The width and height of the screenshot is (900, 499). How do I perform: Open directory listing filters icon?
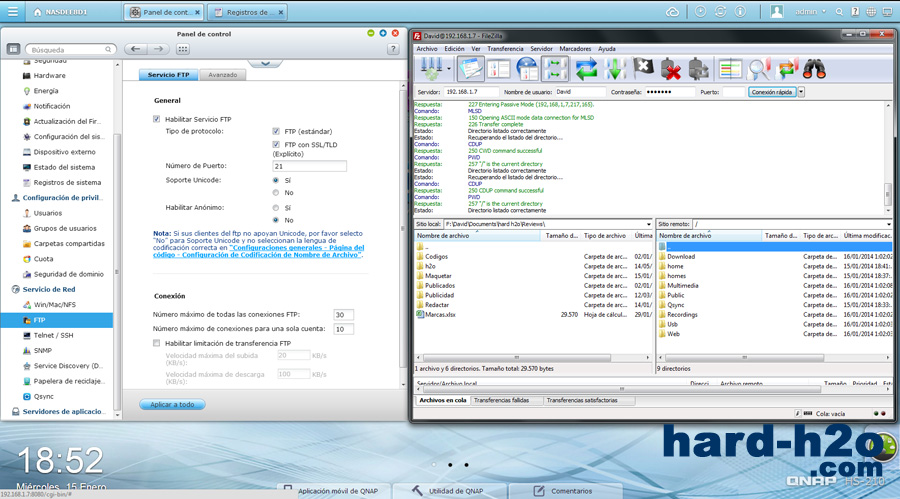(730, 69)
